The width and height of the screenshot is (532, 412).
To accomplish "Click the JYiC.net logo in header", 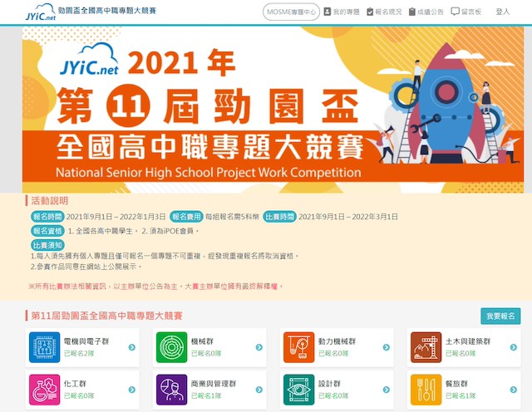I will 41,12.
